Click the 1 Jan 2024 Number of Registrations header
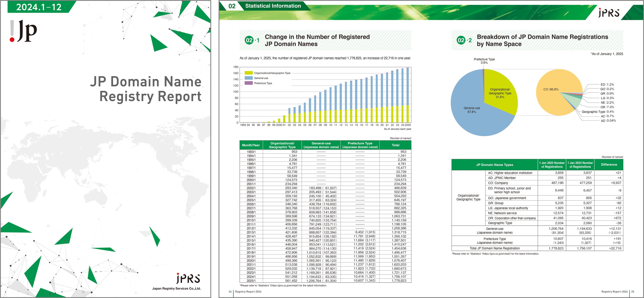Viewport: 644px width, 298px height. coord(580,165)
